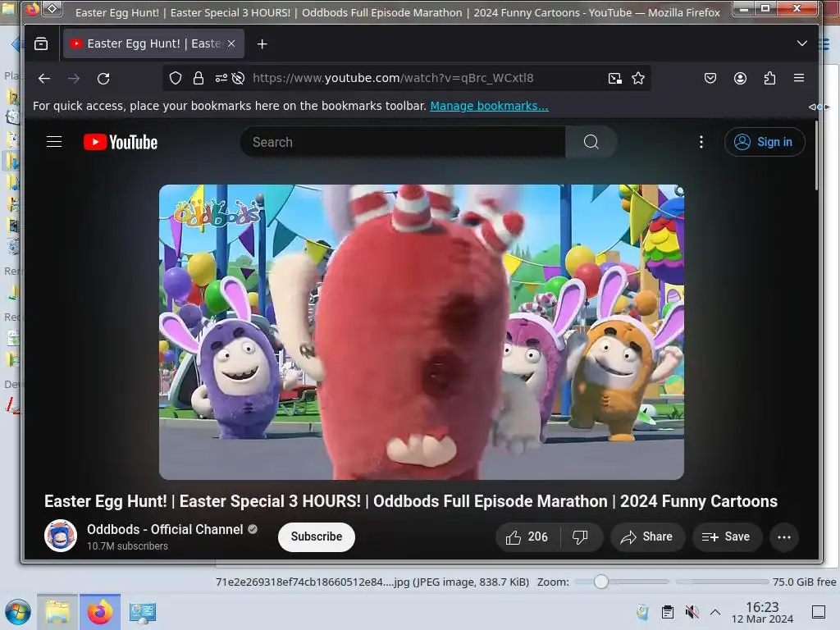
Task: Open Firefox account icon
Action: click(x=741, y=79)
